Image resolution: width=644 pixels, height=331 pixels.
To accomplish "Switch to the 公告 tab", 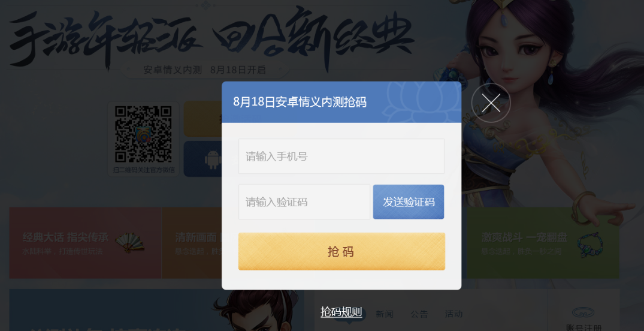I will (419, 314).
